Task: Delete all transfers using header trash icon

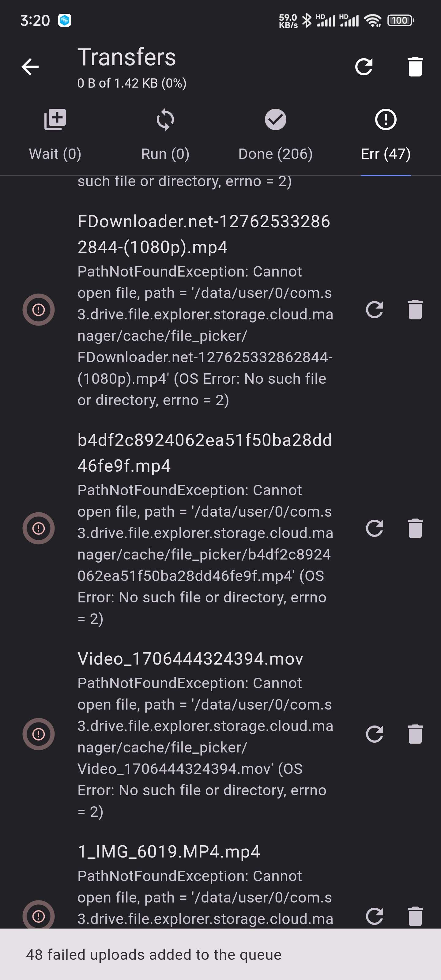Action: (415, 67)
